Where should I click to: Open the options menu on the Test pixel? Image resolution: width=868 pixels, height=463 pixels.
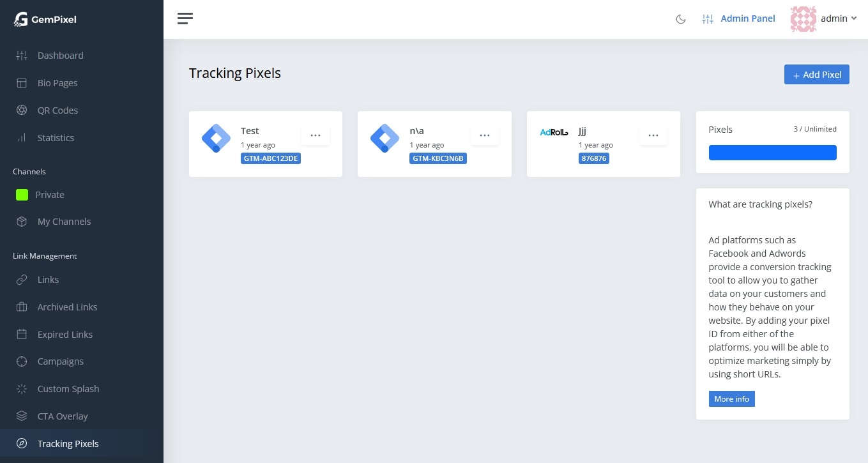tap(316, 135)
